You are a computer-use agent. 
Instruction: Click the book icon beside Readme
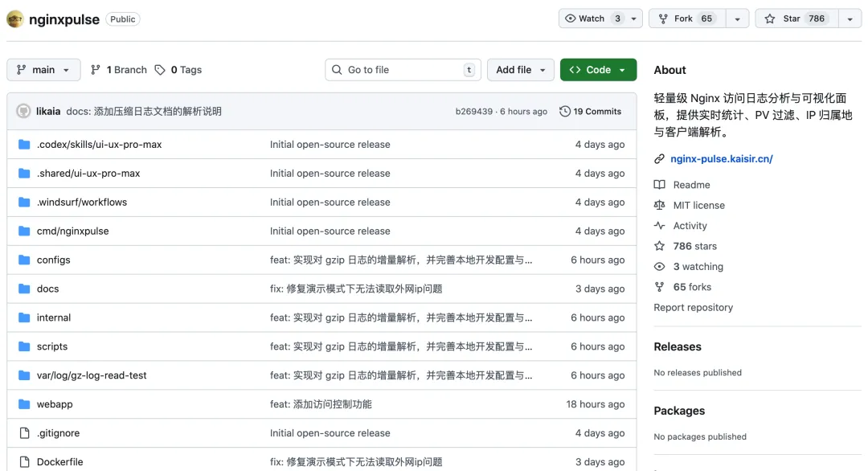pos(660,185)
